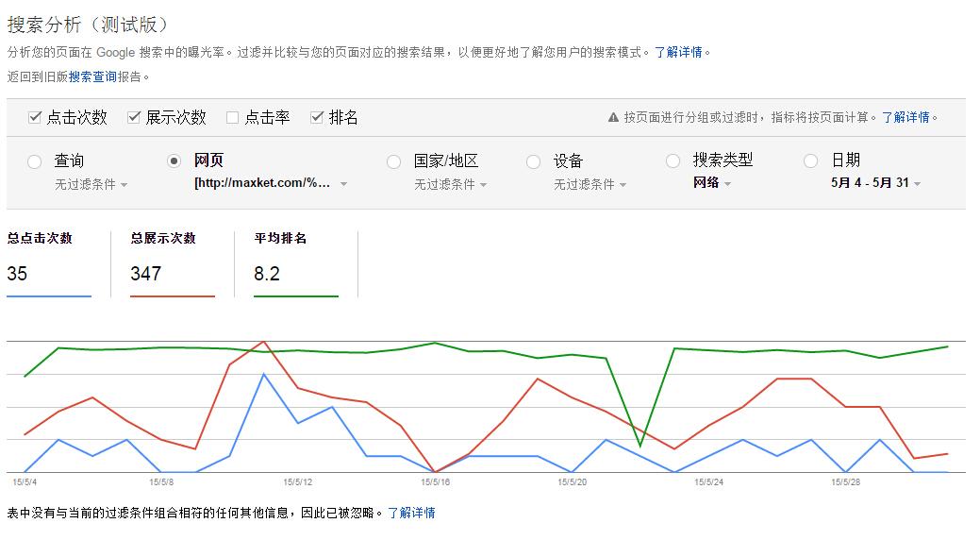Click the 15/5/4 axis label
Image resolution: width=980 pixels, height=540 pixels.
pos(25,482)
